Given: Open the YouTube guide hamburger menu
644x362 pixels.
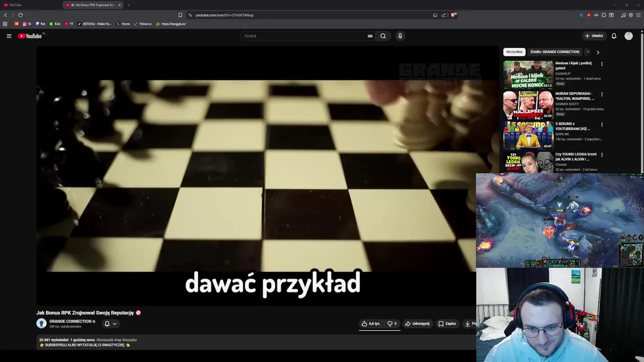Looking at the screenshot, I should (9, 36).
